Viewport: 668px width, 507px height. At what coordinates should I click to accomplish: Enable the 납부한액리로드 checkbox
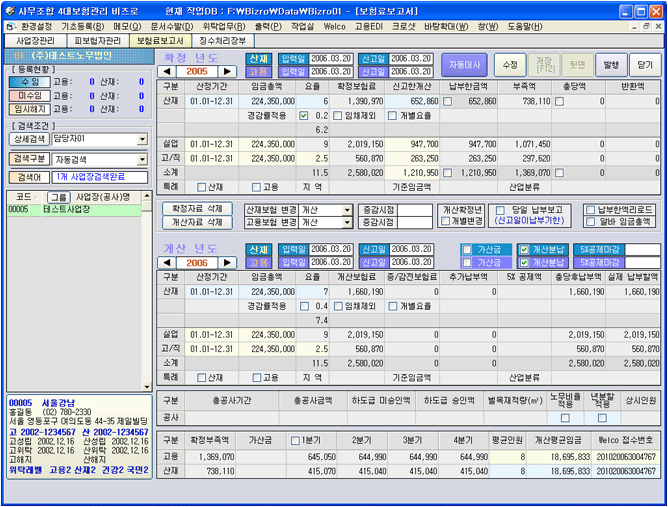pyautogui.click(x=590, y=210)
